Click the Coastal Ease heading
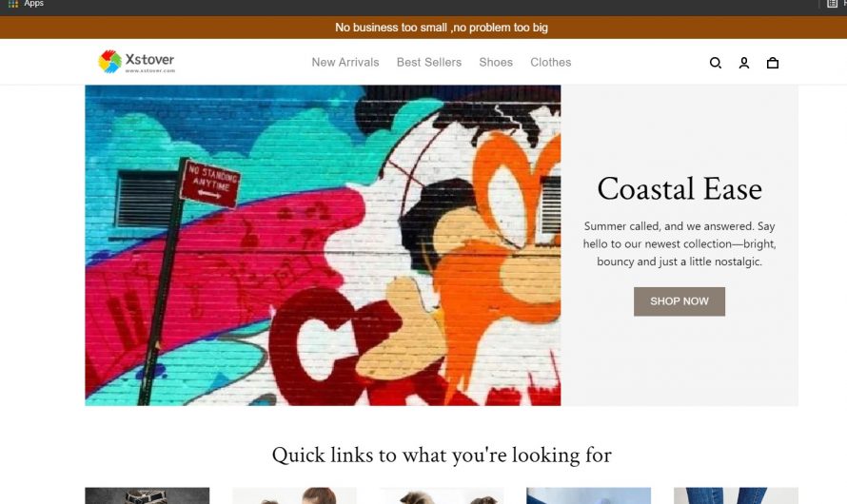847x504 pixels. pyautogui.click(x=680, y=189)
